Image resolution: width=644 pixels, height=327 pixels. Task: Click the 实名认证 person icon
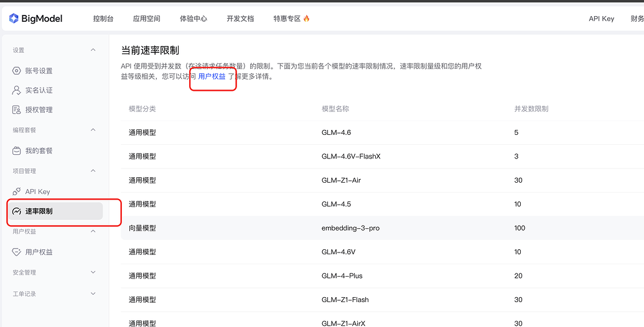[x=16, y=90]
